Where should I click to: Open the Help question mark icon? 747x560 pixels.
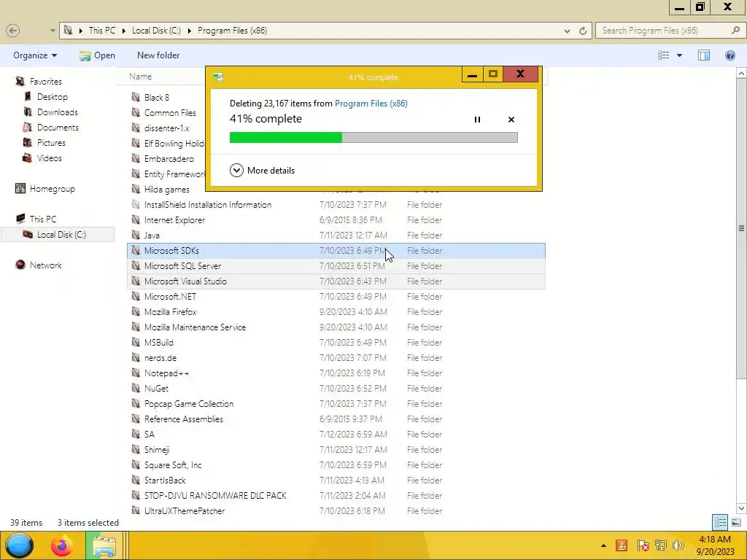coord(729,55)
